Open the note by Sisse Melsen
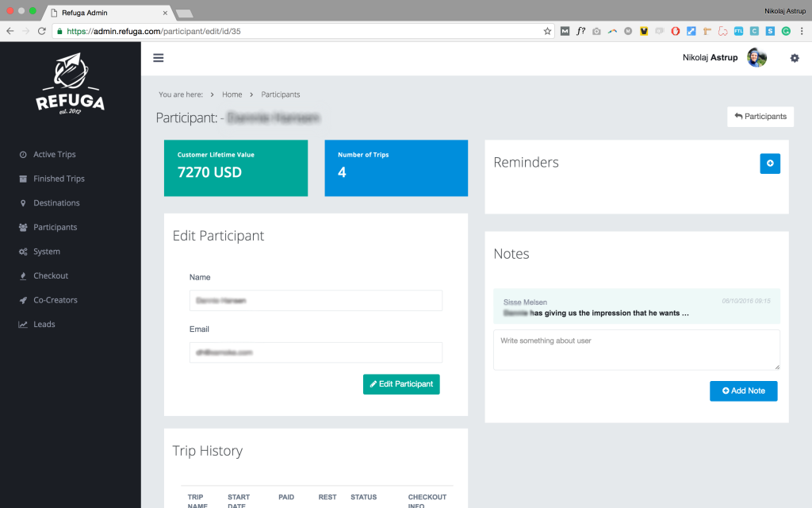The height and width of the screenshot is (508, 812). 637,306
